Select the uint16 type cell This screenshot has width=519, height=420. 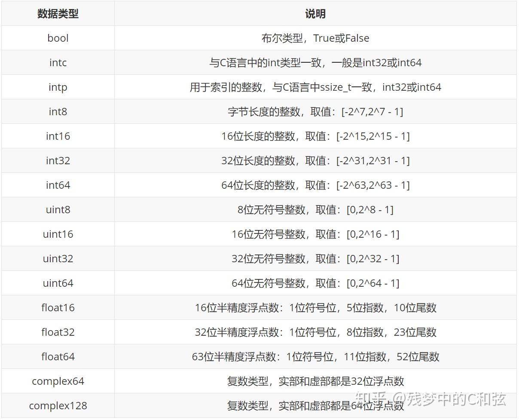point(57,234)
